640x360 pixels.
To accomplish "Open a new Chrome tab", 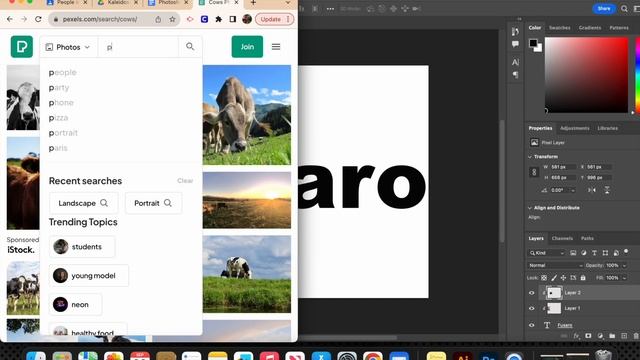I will coord(253,3).
